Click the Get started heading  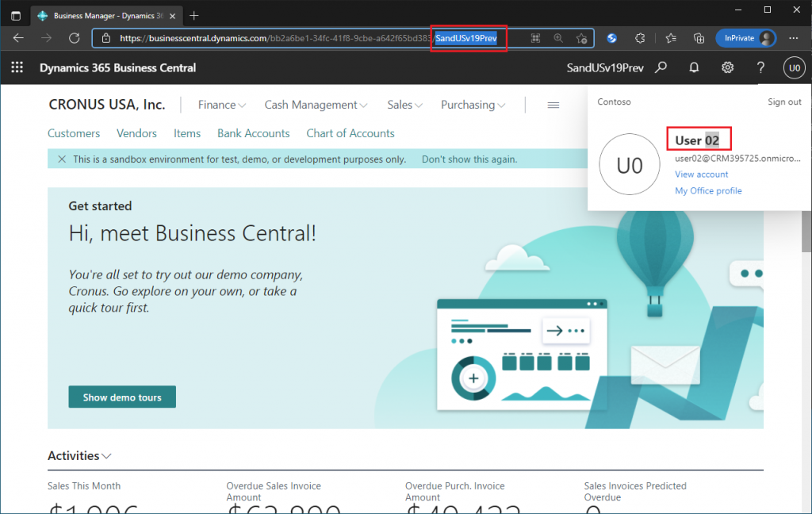pos(100,205)
